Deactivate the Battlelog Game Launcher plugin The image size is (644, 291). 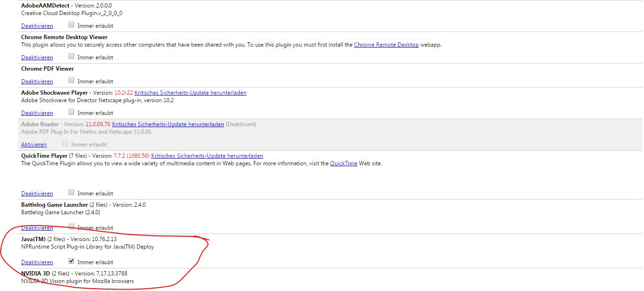pyautogui.click(x=37, y=228)
